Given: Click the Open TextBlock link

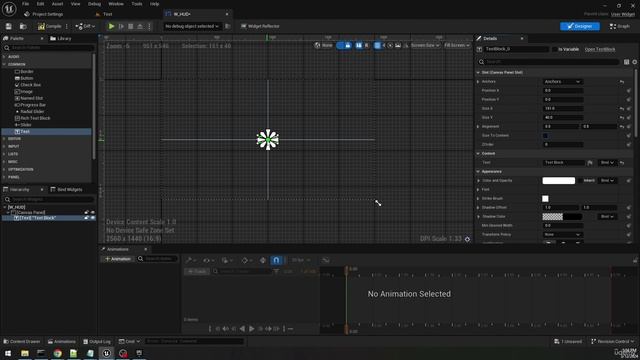Looking at the screenshot, I should tap(600, 49).
